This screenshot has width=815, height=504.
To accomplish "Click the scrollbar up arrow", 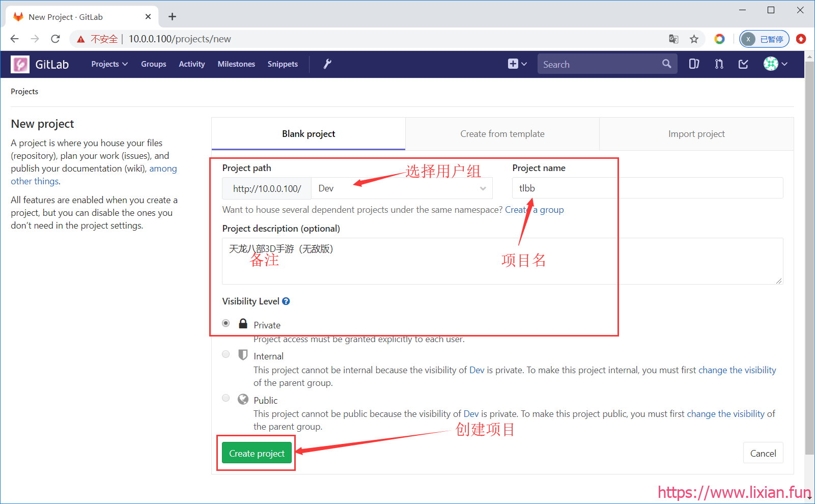I will click(x=809, y=56).
